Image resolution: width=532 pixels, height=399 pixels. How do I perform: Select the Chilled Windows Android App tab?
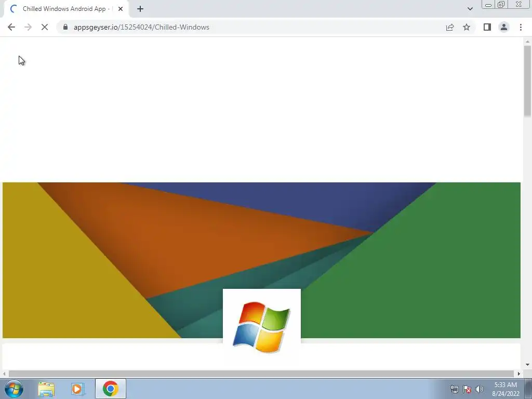pos(66,9)
